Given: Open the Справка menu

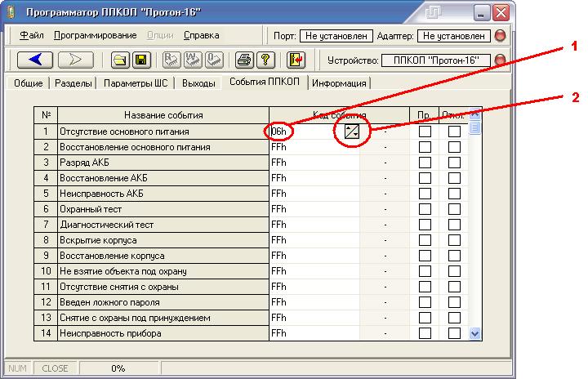Looking at the screenshot, I should (x=202, y=35).
